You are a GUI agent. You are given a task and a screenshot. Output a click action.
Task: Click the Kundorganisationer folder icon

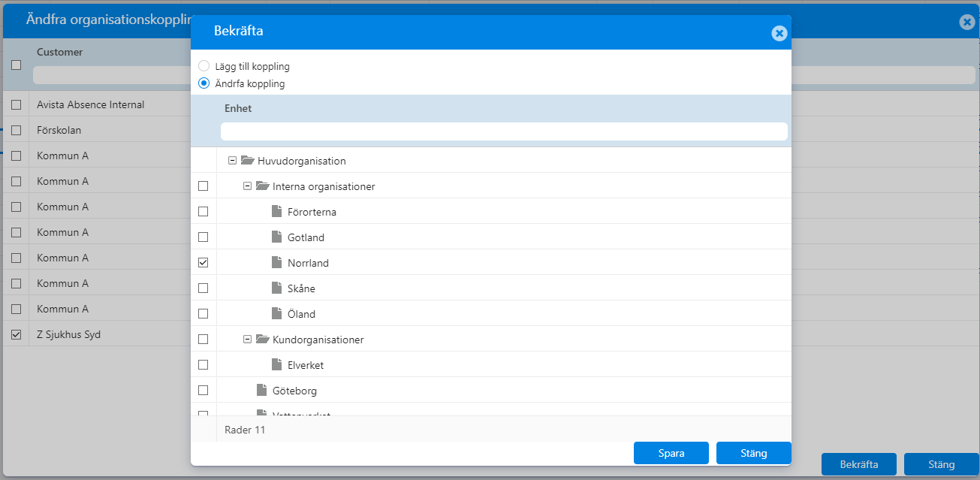click(x=262, y=340)
